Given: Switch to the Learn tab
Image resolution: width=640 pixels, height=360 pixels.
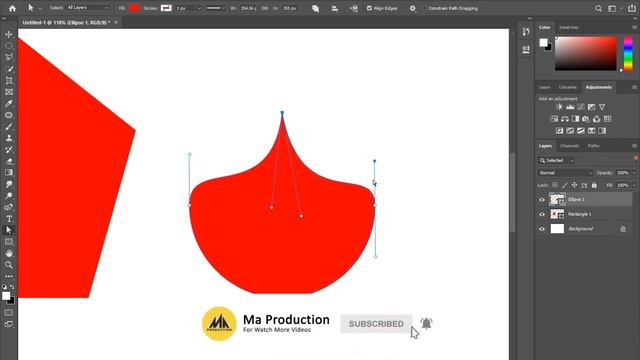Looking at the screenshot, I should click(x=544, y=87).
